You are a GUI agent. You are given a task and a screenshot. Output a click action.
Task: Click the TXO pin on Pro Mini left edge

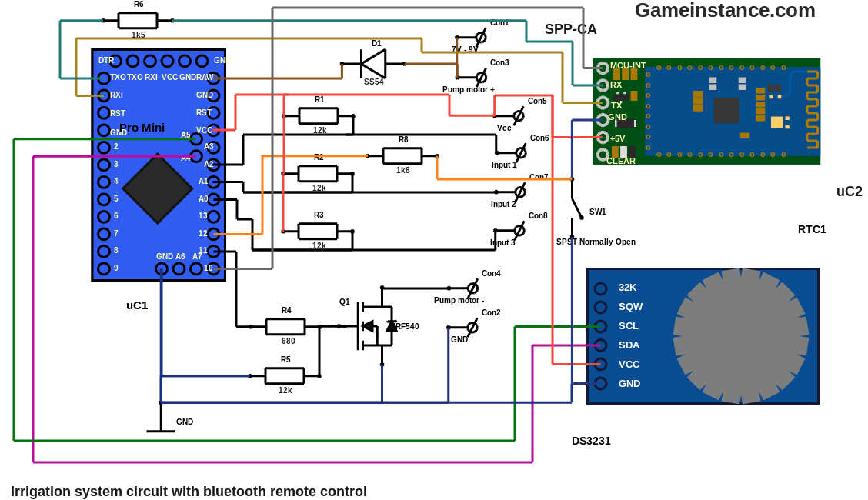pos(103,78)
